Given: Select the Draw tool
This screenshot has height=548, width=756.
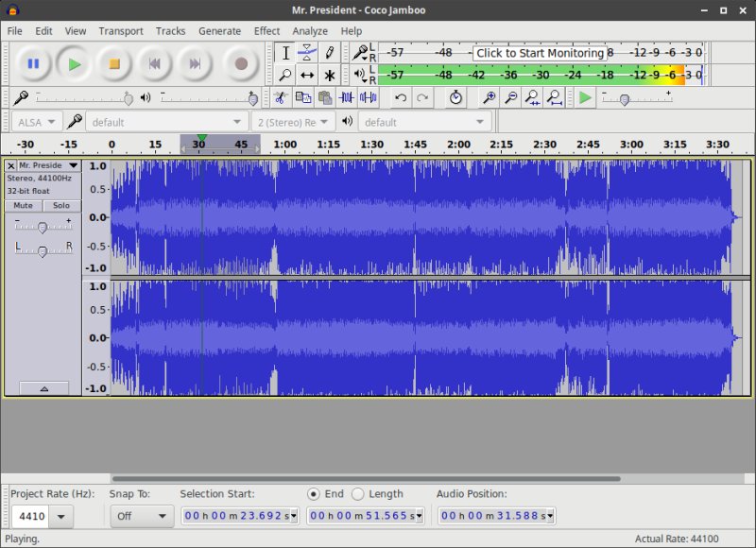Looking at the screenshot, I should pos(329,52).
